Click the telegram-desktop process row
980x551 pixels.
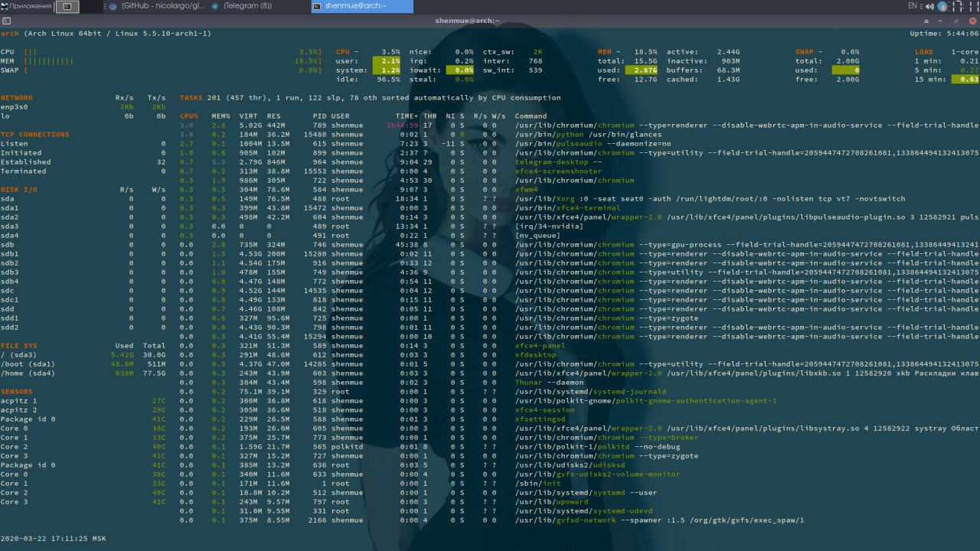coord(580,162)
